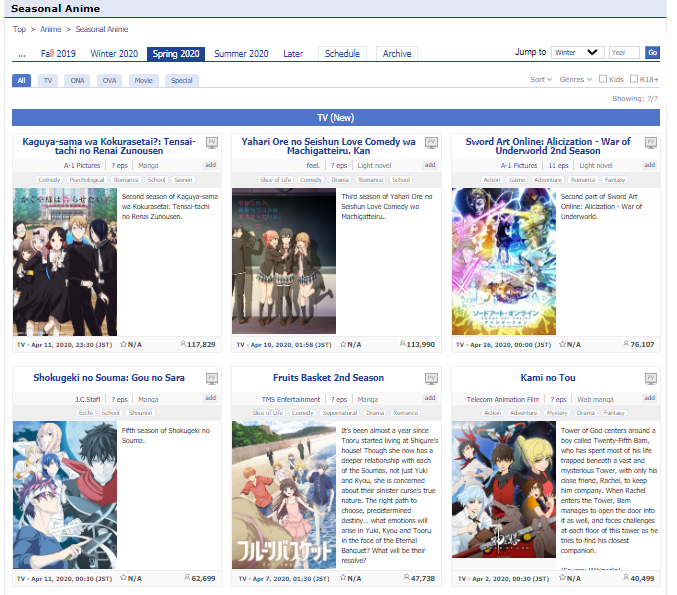
Task: Add Sword Art Online to your list
Action: coord(649,165)
